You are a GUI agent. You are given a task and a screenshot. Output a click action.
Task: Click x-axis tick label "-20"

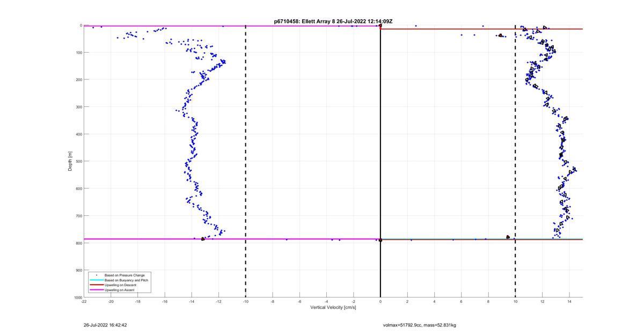(111, 301)
